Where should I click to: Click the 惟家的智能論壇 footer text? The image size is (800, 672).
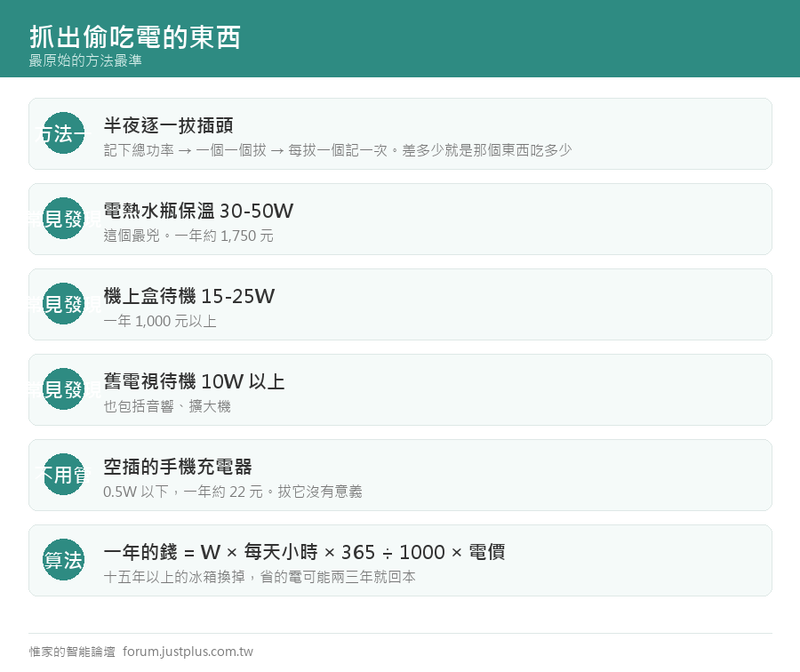[x=72, y=652]
